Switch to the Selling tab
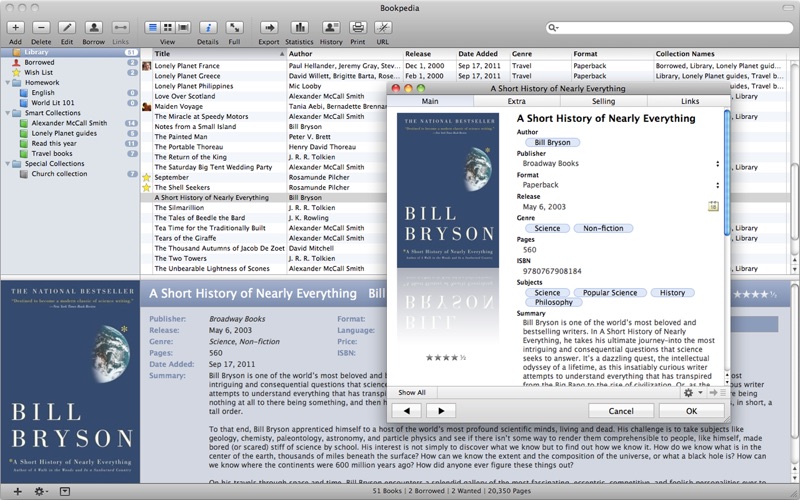The width and height of the screenshot is (800, 500). [x=603, y=101]
